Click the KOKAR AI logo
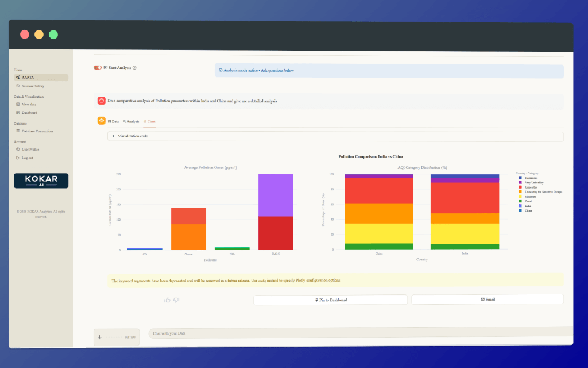The height and width of the screenshot is (368, 588). [41, 181]
